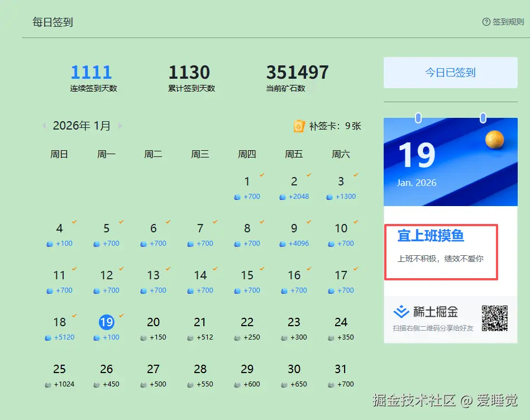Click the mineral icon showing +5120 under January 18
This screenshot has width=530, height=420.
coord(48,337)
